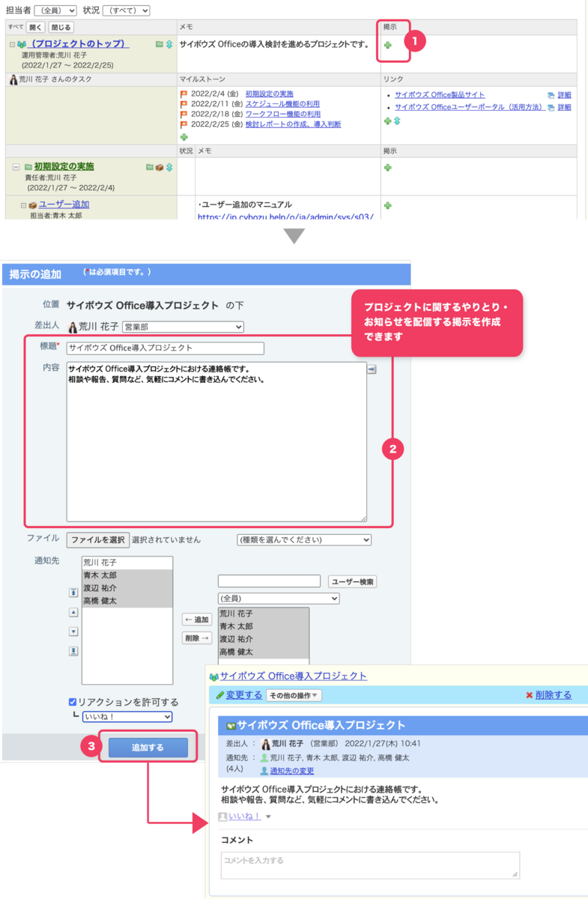The image size is (588, 899).
Task: Open the 差出人 営業部 department dropdown
Action: click(x=183, y=327)
